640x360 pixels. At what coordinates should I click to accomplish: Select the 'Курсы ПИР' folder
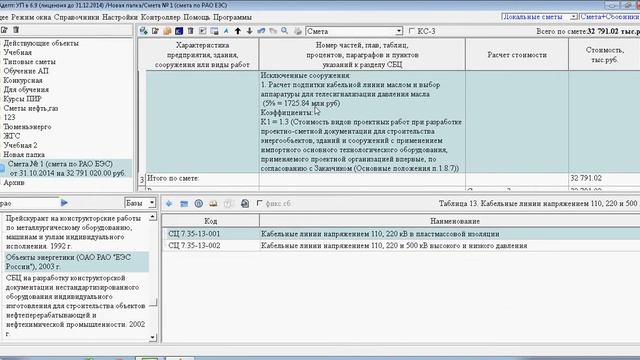(x=22, y=99)
